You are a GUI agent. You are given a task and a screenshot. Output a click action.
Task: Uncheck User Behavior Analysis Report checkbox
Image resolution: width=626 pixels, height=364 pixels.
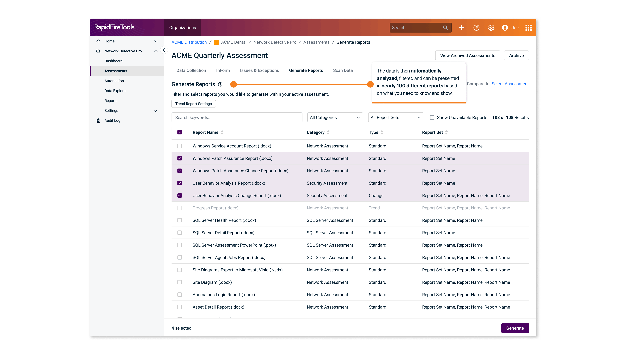[x=180, y=183]
